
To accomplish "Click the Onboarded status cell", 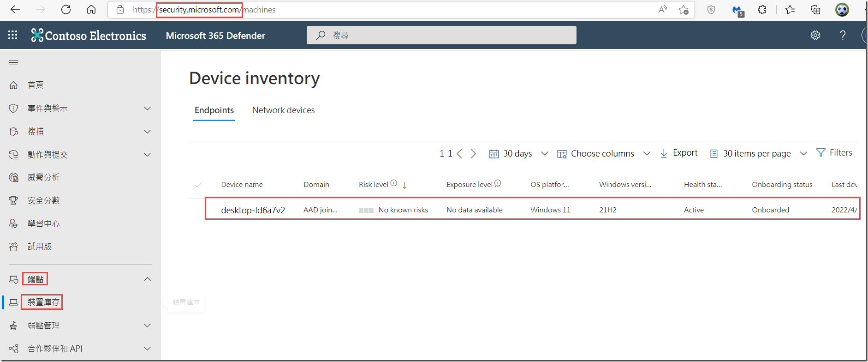I will pyautogui.click(x=770, y=210).
